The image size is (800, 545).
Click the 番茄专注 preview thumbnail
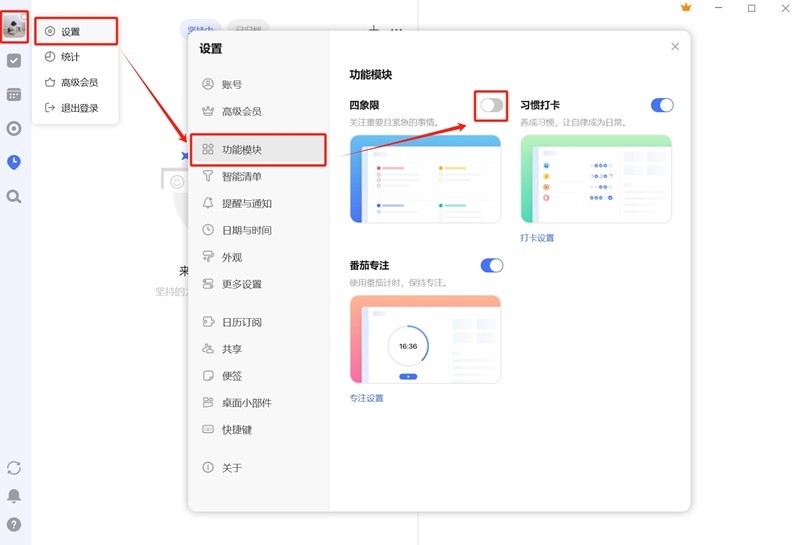tap(425, 339)
